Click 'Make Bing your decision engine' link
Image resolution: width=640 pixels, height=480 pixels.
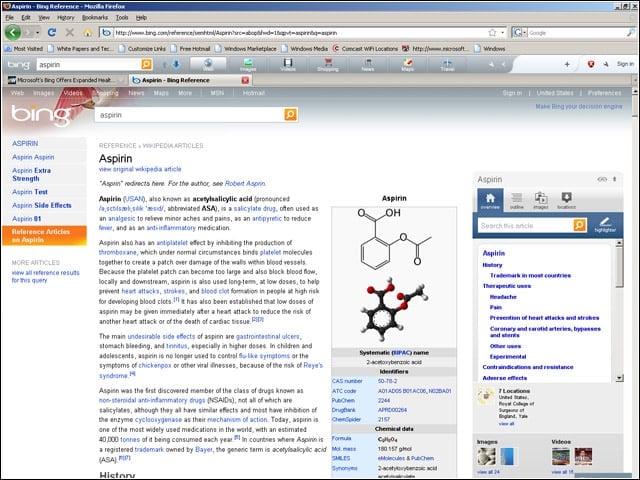[x=579, y=107]
